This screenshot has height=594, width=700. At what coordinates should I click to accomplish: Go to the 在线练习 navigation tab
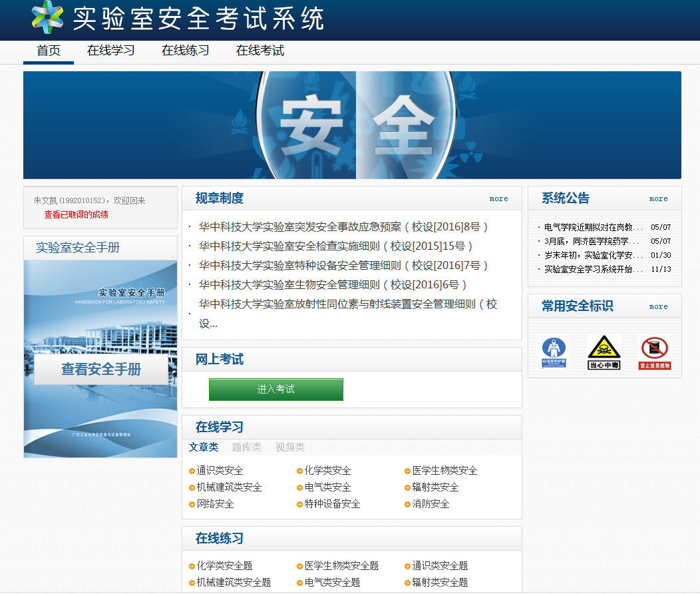point(186,51)
